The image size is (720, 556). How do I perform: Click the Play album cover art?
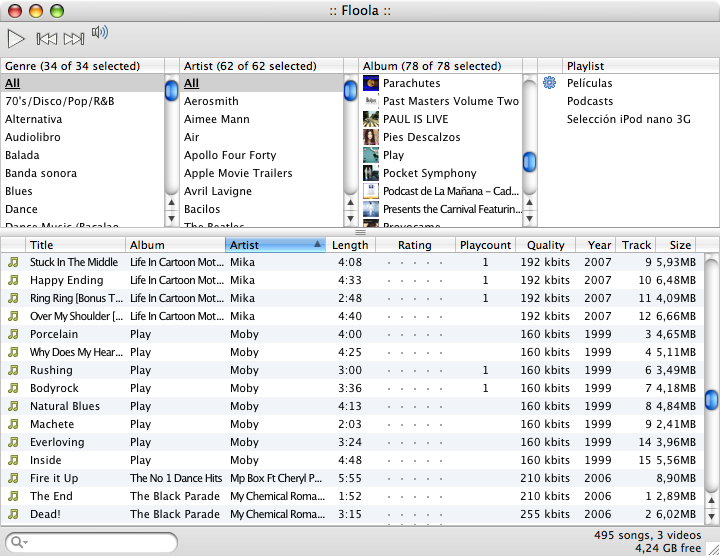[371, 155]
